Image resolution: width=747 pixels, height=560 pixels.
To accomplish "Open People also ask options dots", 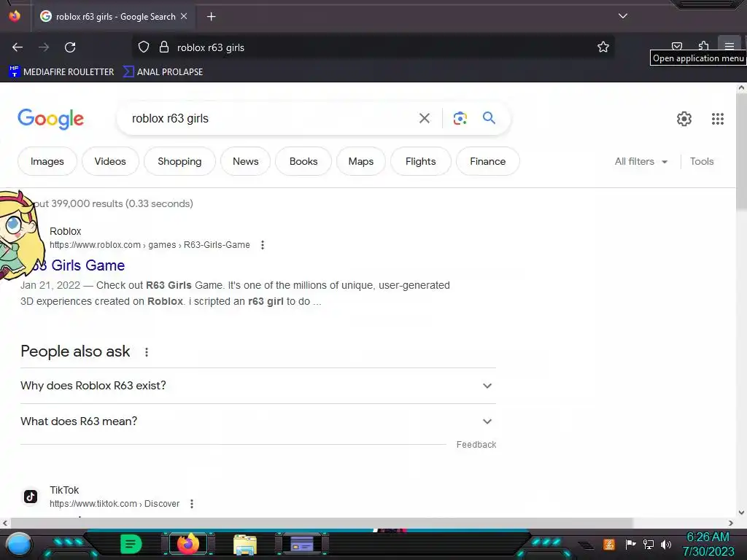I will (x=146, y=352).
